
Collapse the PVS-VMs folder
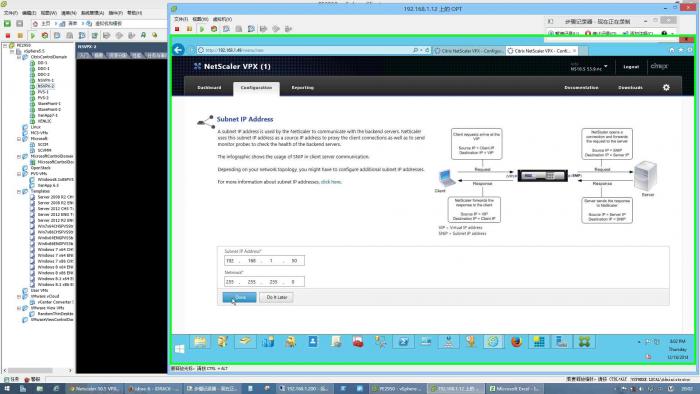(x=19, y=174)
